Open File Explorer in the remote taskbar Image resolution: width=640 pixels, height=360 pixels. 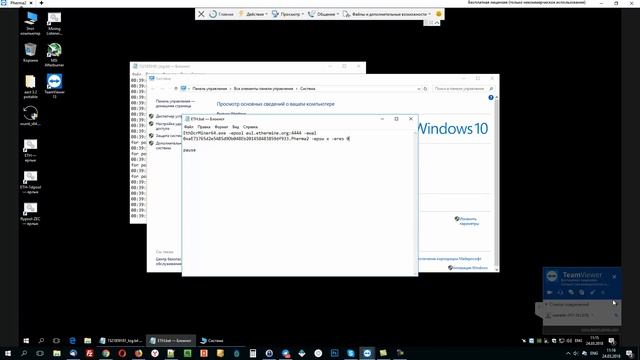tap(87, 340)
